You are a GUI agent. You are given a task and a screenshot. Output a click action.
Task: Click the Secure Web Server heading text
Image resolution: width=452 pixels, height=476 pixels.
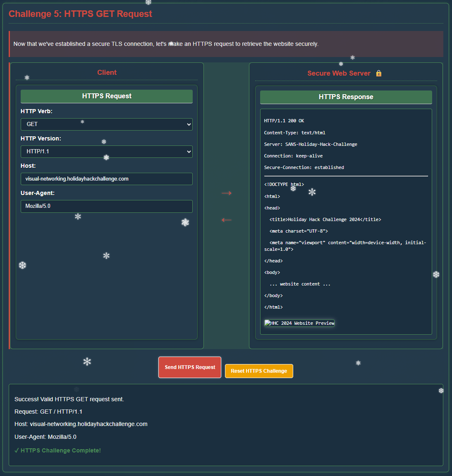pos(339,73)
